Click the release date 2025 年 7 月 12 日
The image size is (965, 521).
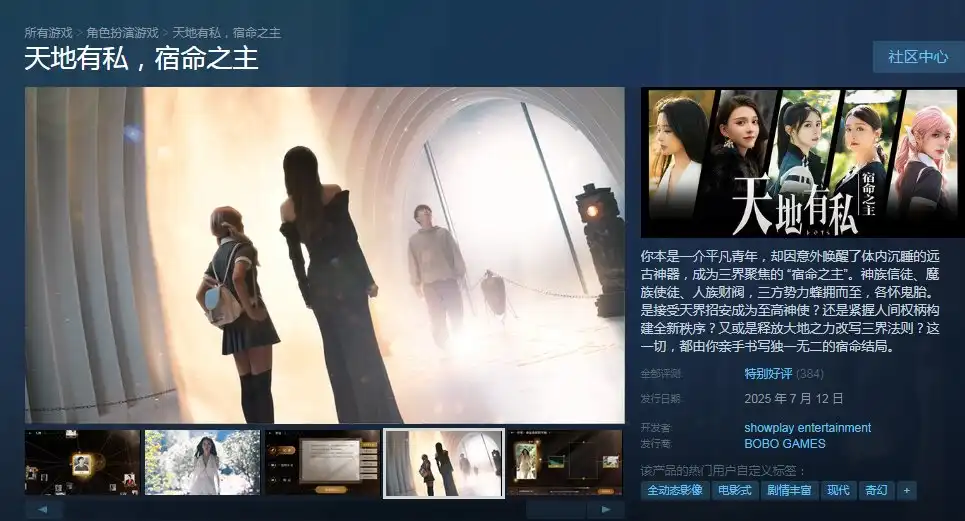coord(794,399)
